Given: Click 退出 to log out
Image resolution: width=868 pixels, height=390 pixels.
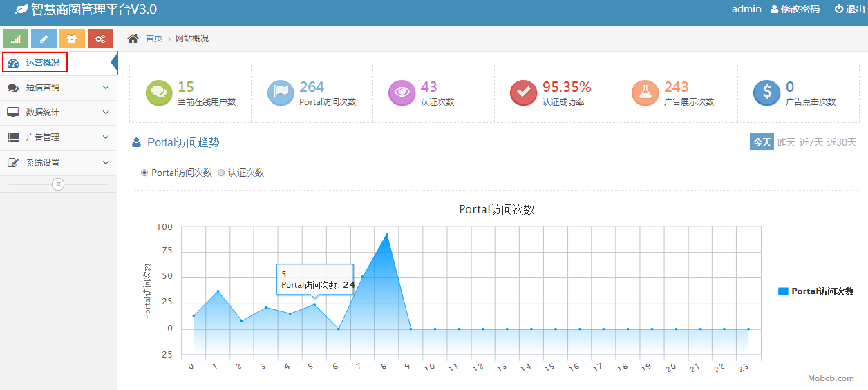Looking at the screenshot, I should click(x=849, y=9).
